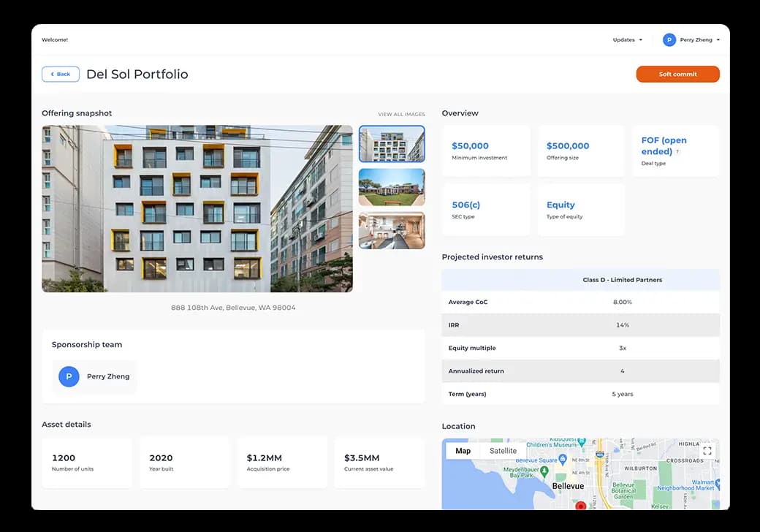760x532 pixels.
Task: Click Perry Zheng avatar in top bar
Action: 669,40
